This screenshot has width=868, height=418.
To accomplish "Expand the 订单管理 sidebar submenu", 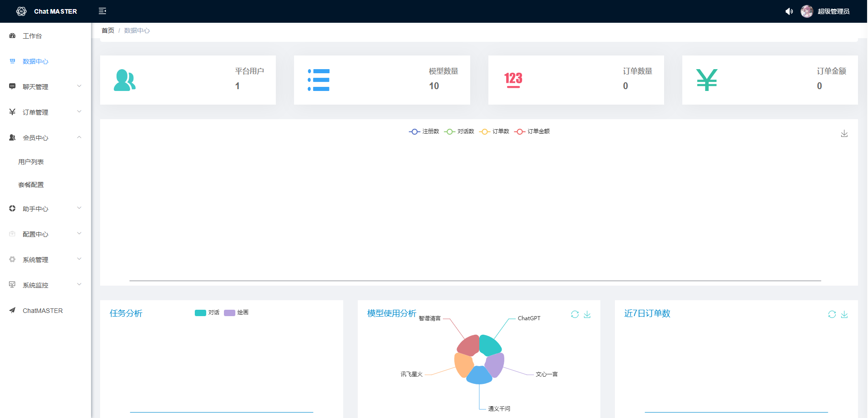I will click(x=45, y=112).
